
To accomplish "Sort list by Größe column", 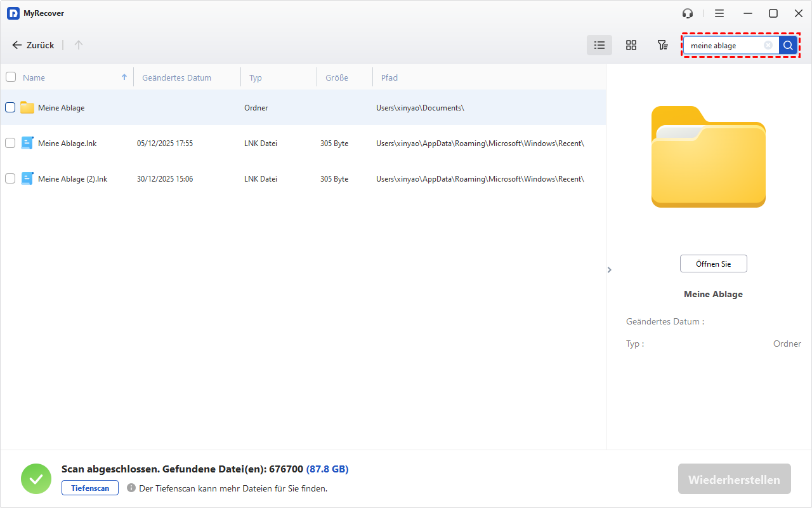I will (x=337, y=77).
